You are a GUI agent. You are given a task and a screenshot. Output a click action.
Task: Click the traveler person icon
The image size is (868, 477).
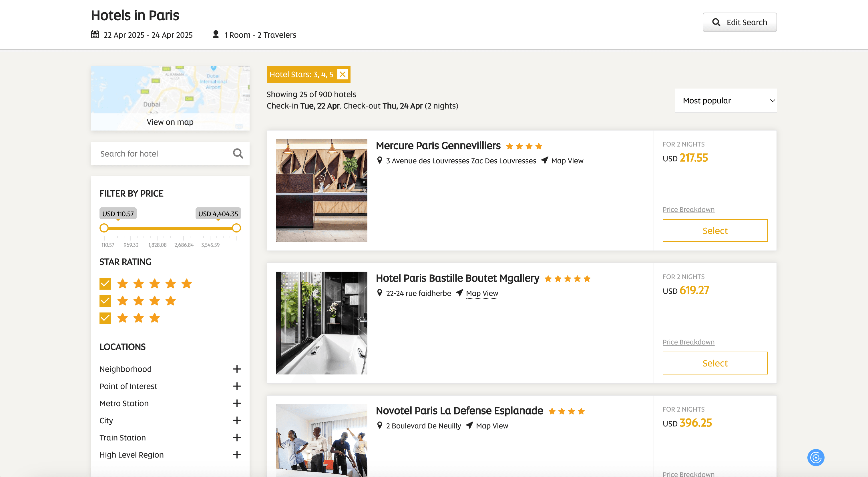(x=216, y=34)
